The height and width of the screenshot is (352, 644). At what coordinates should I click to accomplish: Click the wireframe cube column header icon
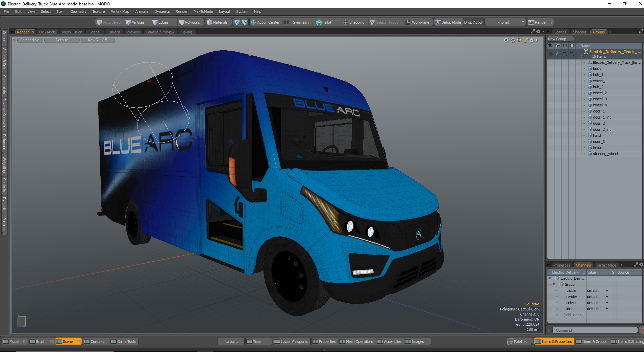565,46
